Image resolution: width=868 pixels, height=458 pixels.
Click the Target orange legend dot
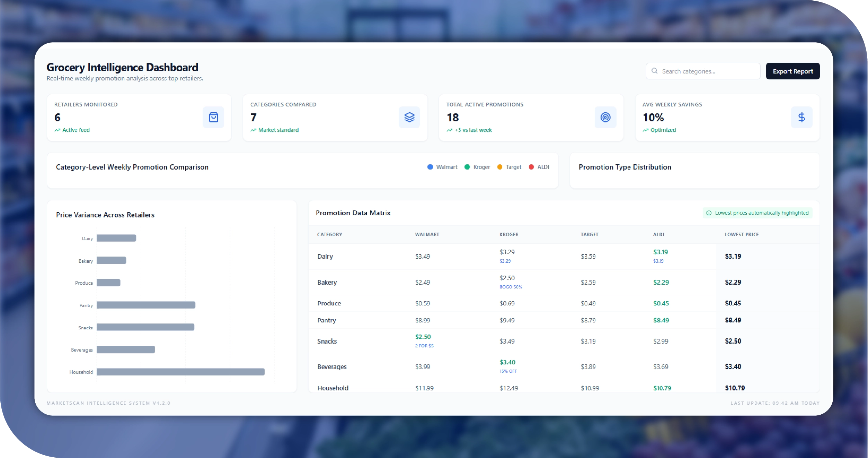pyautogui.click(x=499, y=167)
